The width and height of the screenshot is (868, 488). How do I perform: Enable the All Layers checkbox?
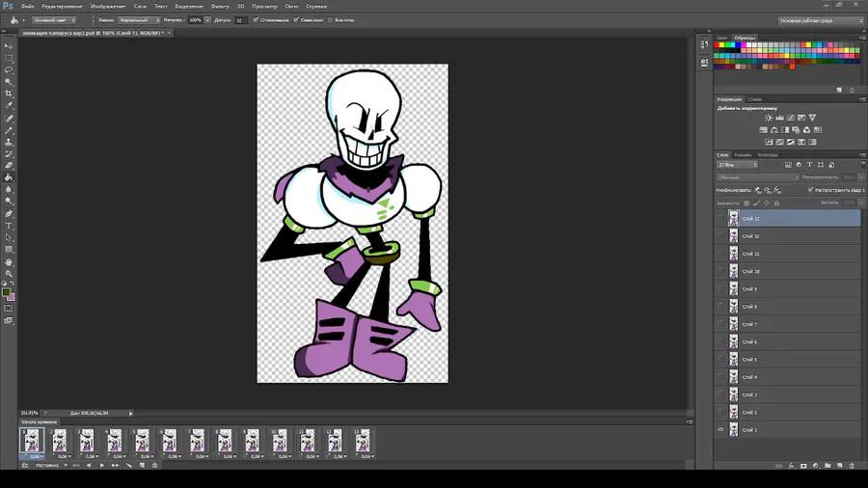point(331,20)
